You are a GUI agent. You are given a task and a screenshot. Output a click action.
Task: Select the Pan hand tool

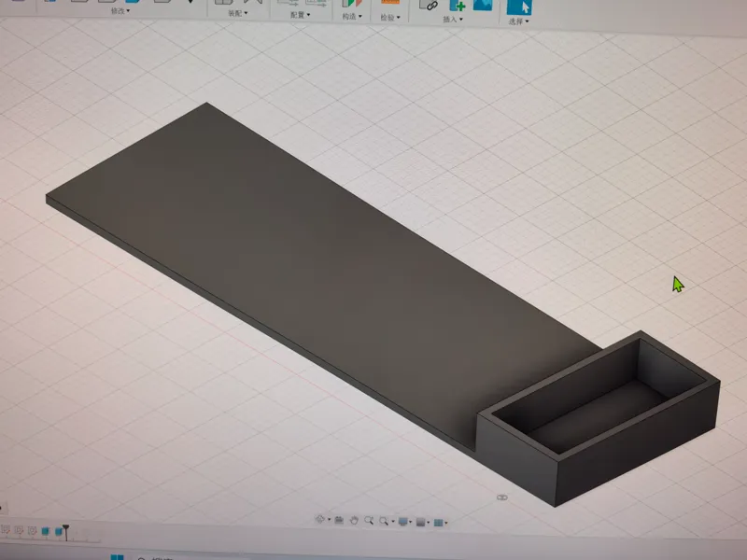click(x=355, y=521)
